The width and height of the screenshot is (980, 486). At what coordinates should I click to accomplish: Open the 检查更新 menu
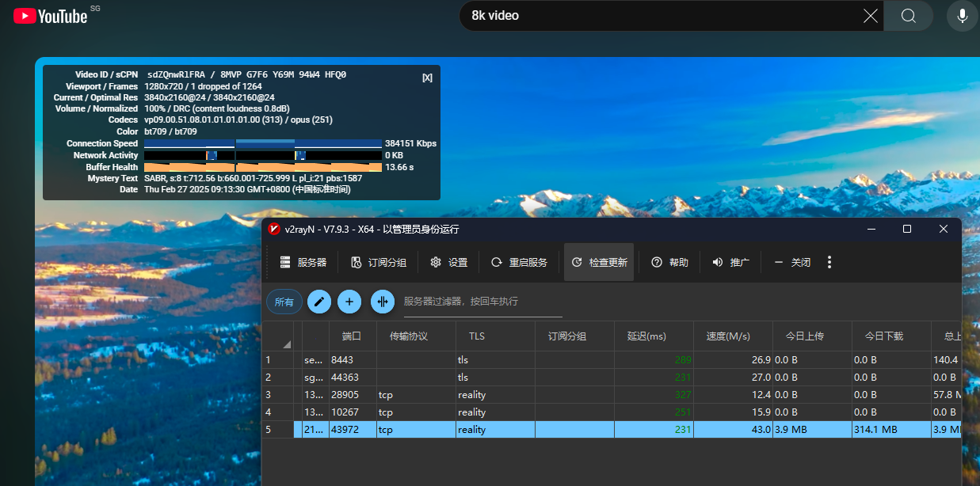click(599, 262)
